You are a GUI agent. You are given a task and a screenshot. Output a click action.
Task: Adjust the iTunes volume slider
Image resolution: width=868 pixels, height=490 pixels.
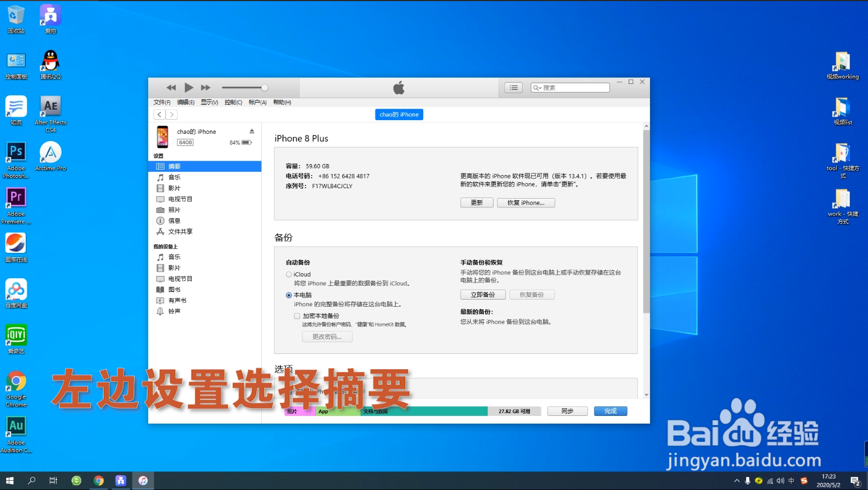[x=245, y=88]
